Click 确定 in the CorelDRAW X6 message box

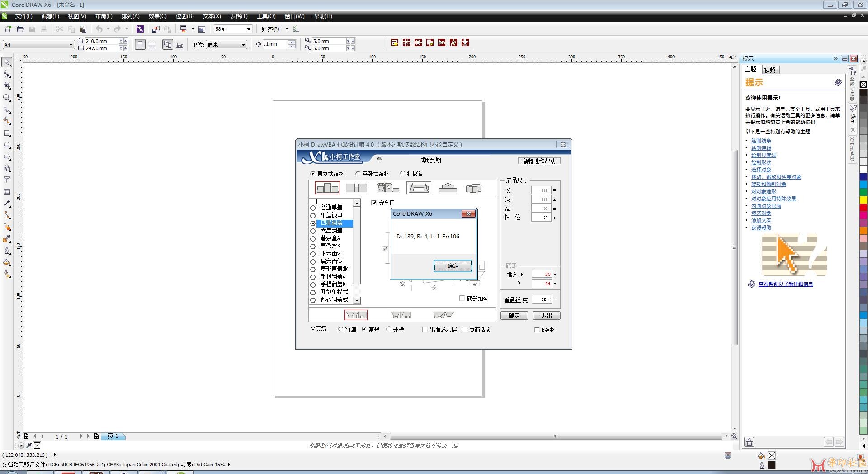[453, 266]
